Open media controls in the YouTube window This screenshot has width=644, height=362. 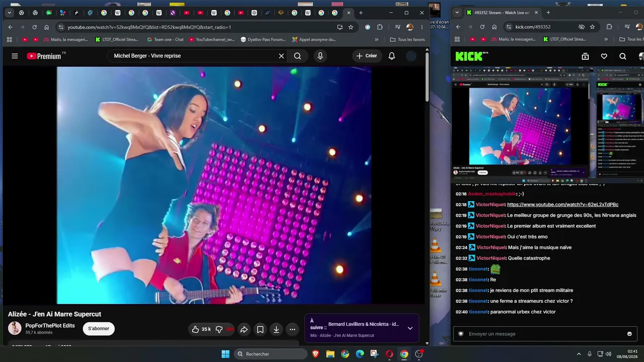[x=397, y=27]
